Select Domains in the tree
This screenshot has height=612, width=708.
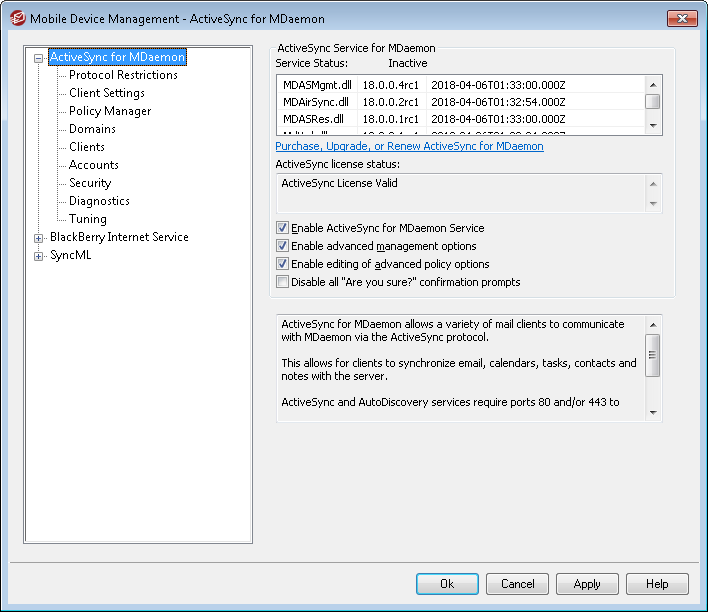pos(92,129)
